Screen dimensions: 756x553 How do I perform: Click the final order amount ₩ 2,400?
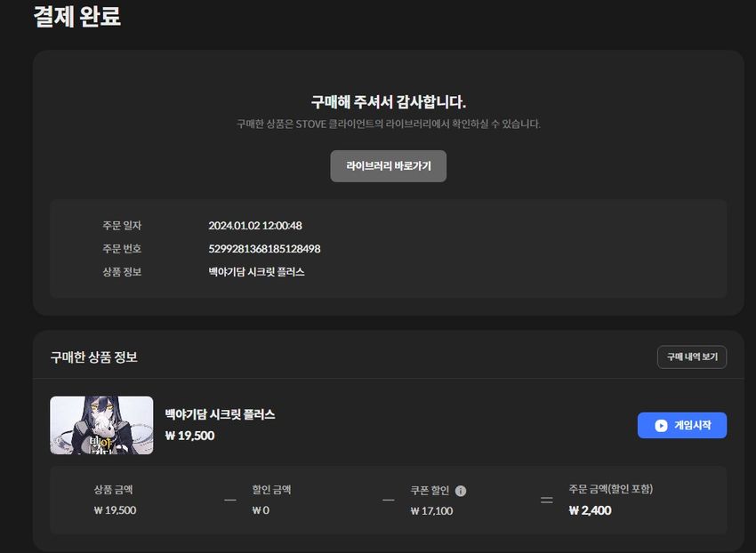591,510
